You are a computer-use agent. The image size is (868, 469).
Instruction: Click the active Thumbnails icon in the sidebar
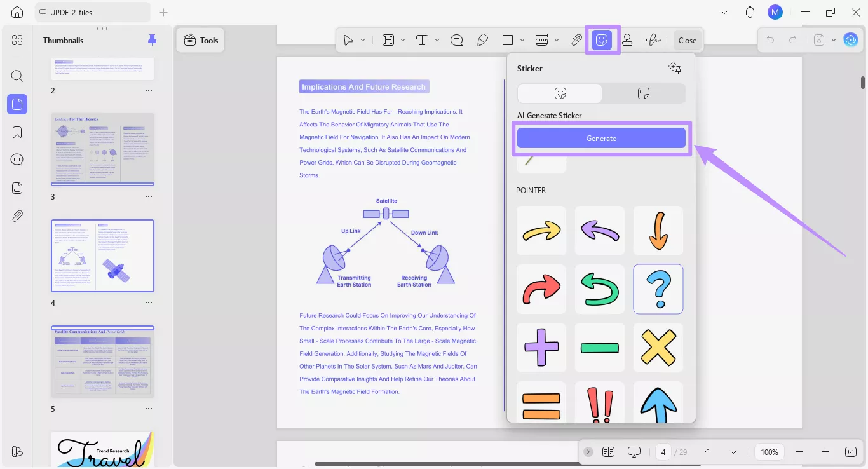(17, 104)
